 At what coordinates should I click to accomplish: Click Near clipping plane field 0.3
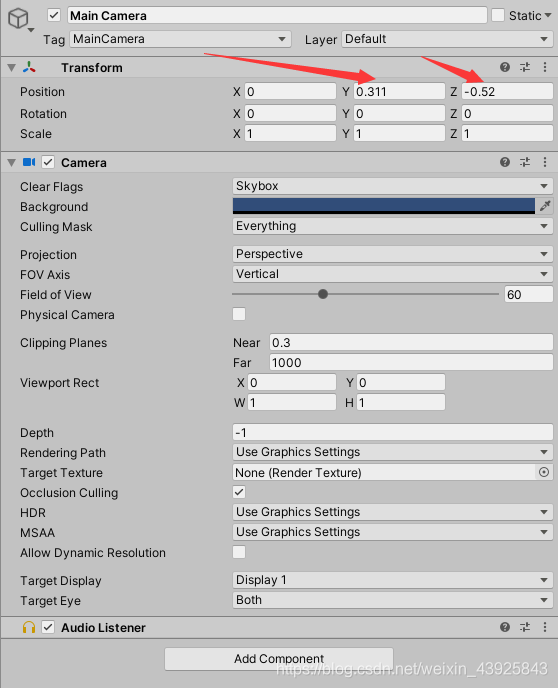click(x=411, y=342)
